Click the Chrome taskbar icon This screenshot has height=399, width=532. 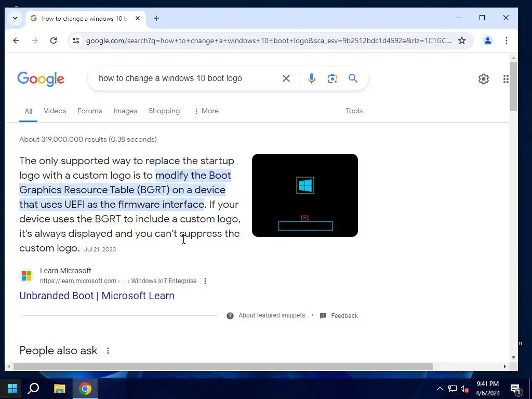[x=85, y=389]
